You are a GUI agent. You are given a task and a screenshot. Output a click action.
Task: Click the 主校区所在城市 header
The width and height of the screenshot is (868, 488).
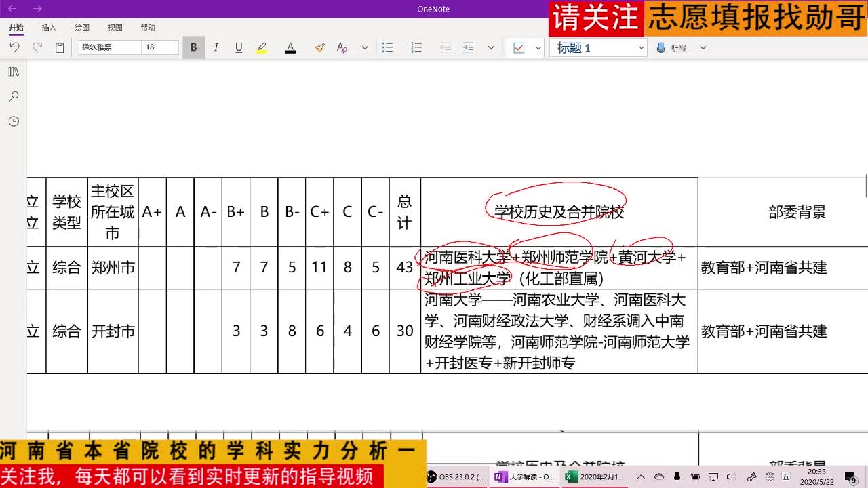click(113, 212)
